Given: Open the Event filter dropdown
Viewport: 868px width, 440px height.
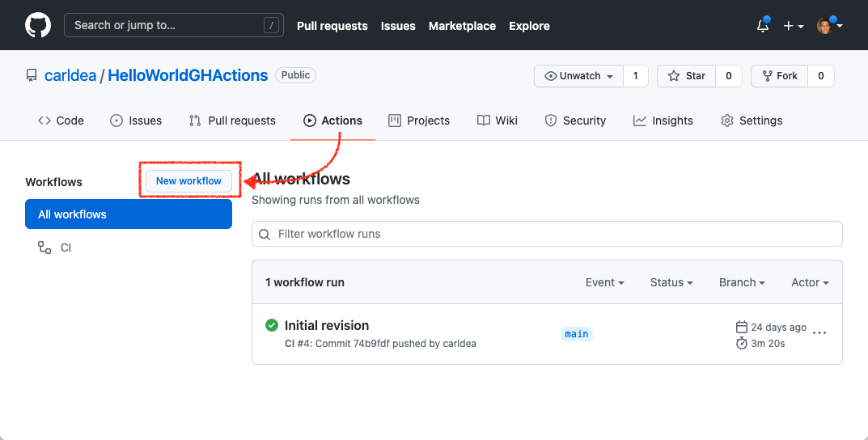Looking at the screenshot, I should point(604,282).
